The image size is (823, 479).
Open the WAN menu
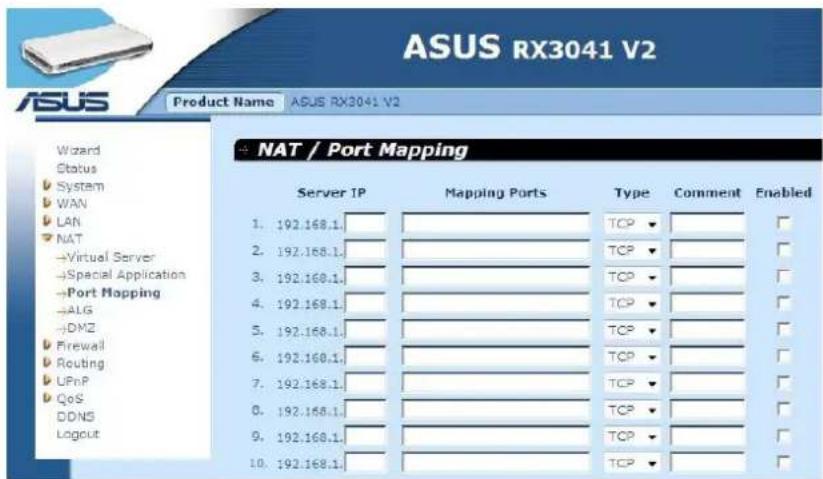pyautogui.click(x=72, y=204)
